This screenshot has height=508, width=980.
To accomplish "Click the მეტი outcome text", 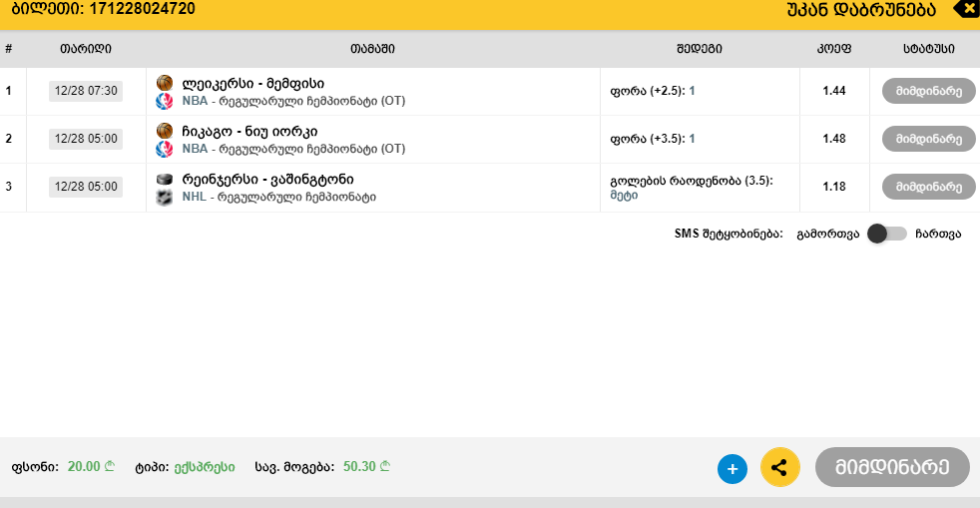I will tap(624, 195).
